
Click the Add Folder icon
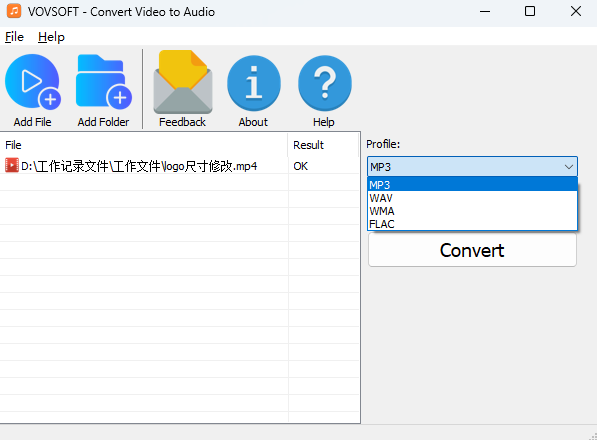pyautogui.click(x=104, y=81)
